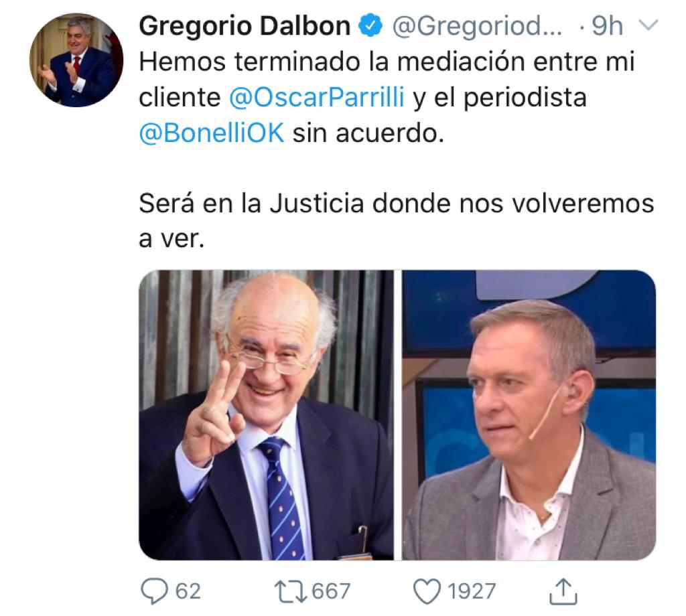686x616 pixels.
Task: Click the 'Hemos terminado la mediación' text
Action: coord(332,61)
